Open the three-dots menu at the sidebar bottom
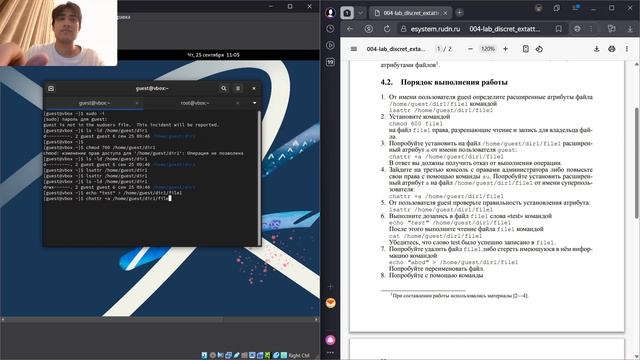640x360 pixels. tap(331, 352)
